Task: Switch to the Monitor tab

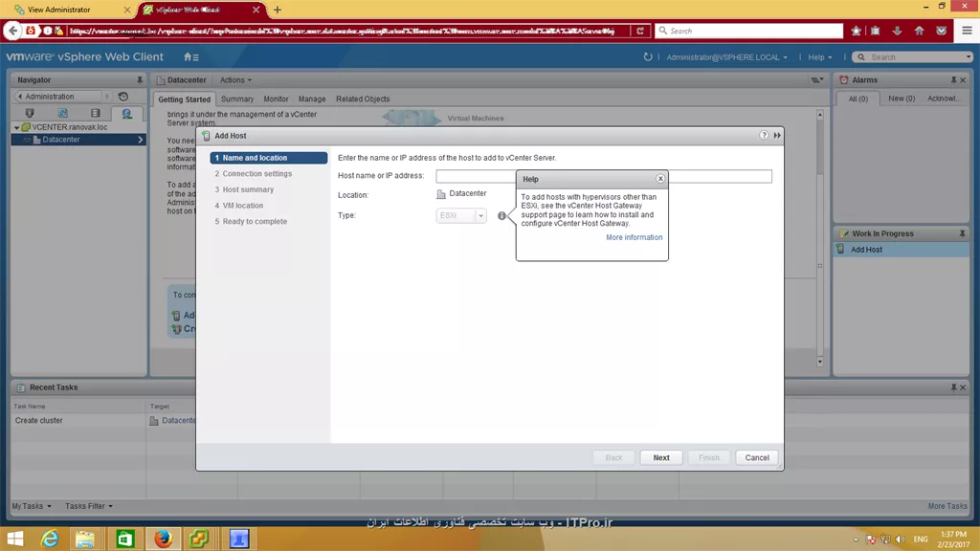Action: tap(276, 99)
